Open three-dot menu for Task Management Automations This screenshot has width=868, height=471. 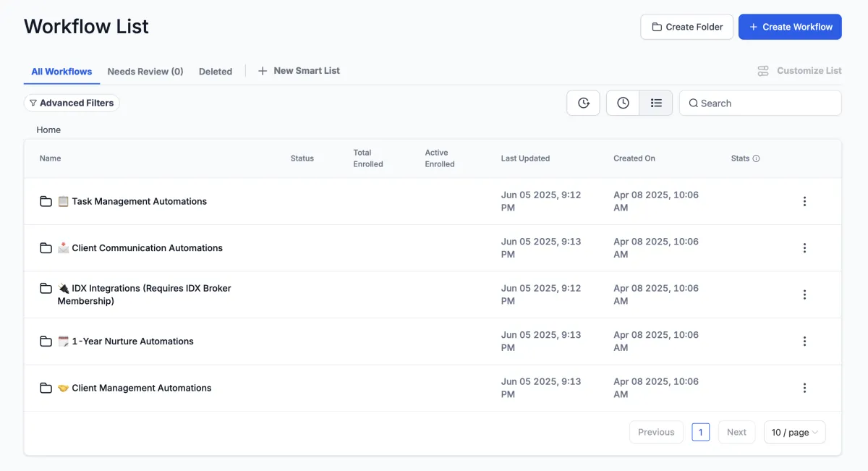point(804,202)
